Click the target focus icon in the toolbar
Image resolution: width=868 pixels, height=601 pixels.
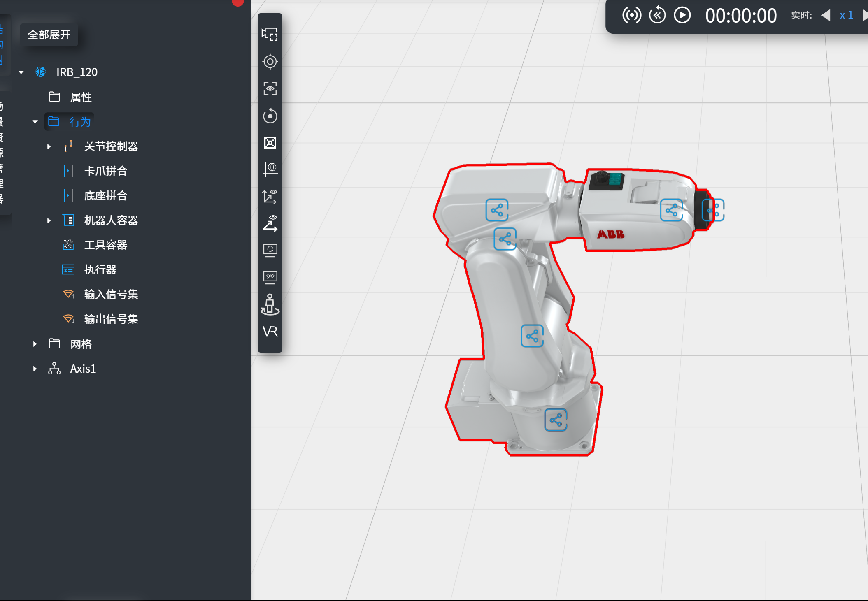270,62
